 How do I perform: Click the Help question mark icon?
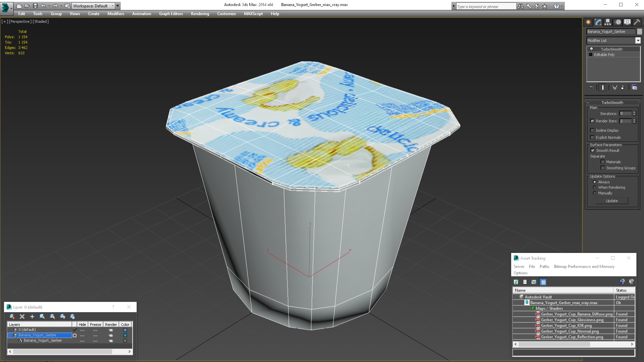click(556, 6)
